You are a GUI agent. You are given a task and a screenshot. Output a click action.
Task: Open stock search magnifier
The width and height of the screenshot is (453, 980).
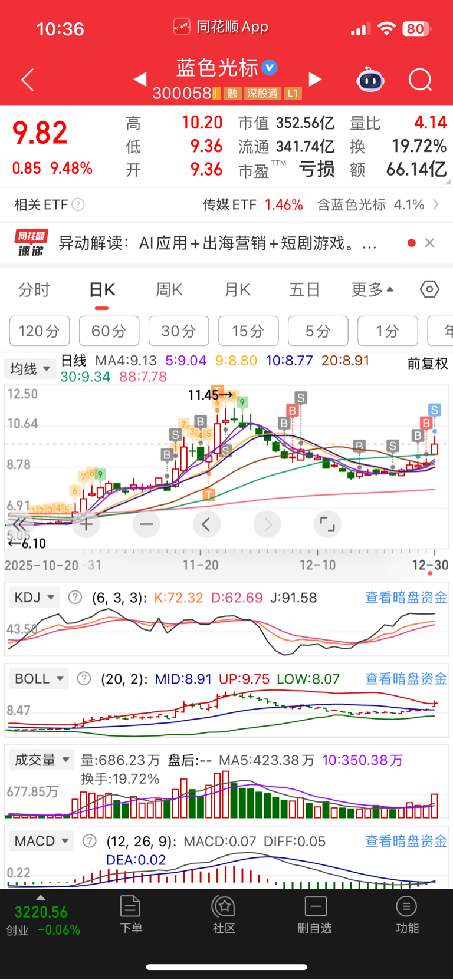point(420,80)
